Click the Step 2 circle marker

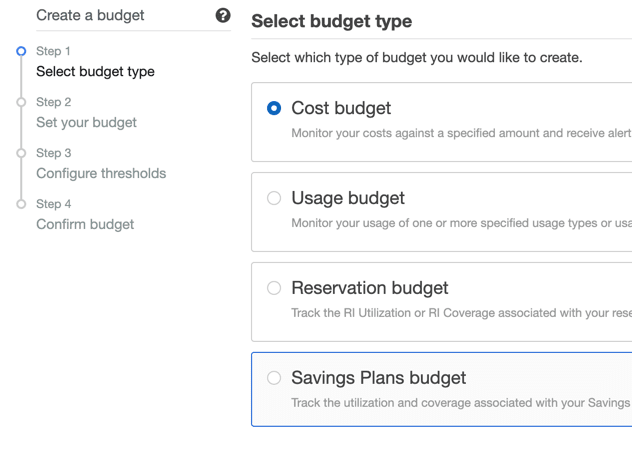pos(21,102)
